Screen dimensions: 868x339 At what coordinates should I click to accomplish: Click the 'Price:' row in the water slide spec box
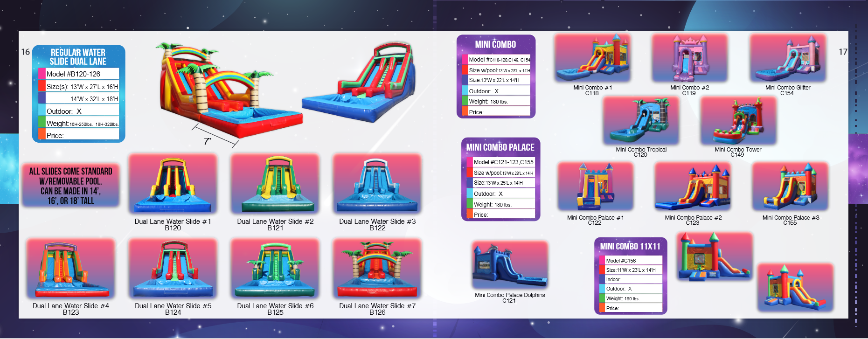click(79, 135)
